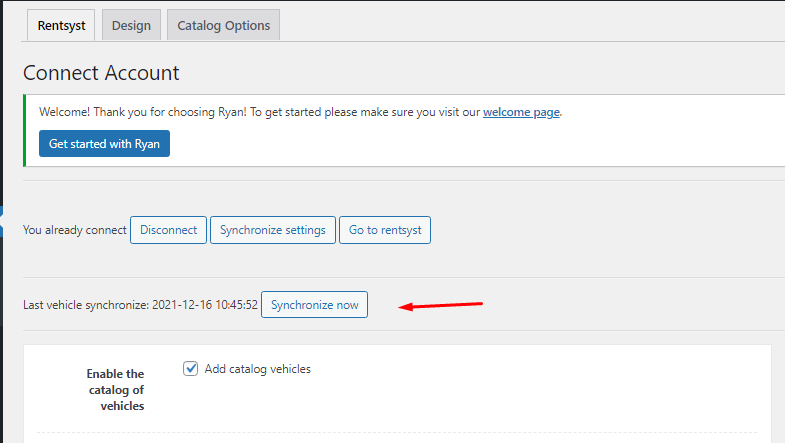The image size is (785, 443).
Task: Open the welcome page link
Action: click(521, 112)
